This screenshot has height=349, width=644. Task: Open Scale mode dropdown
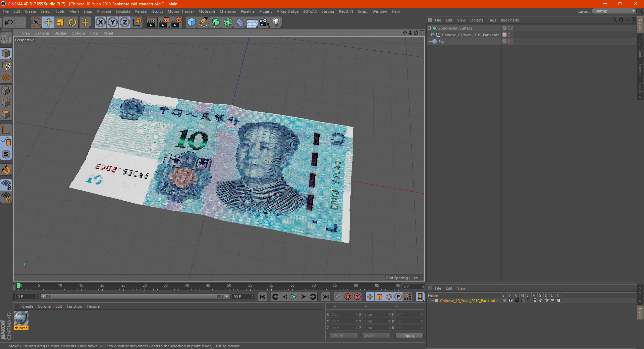pyautogui.click(x=376, y=335)
